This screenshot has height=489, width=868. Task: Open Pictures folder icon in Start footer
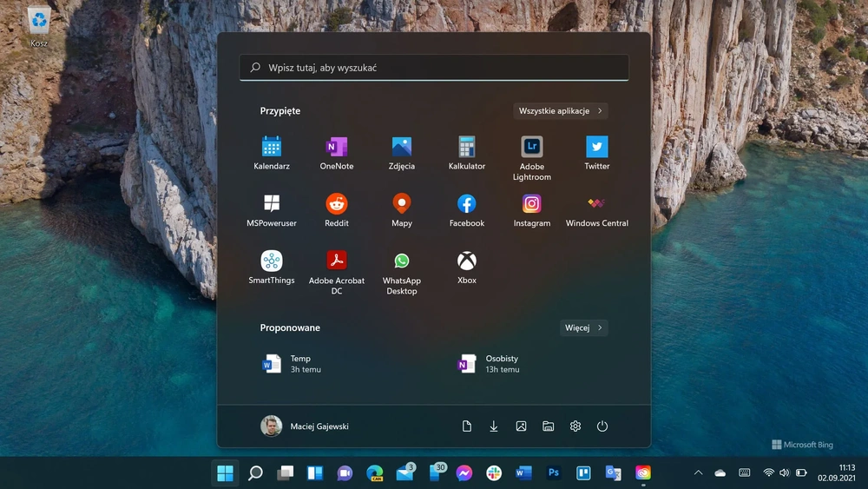521,426
